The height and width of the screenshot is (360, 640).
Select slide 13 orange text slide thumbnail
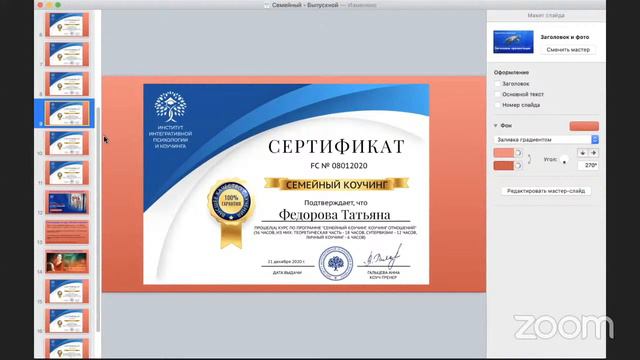pyautogui.click(x=67, y=232)
